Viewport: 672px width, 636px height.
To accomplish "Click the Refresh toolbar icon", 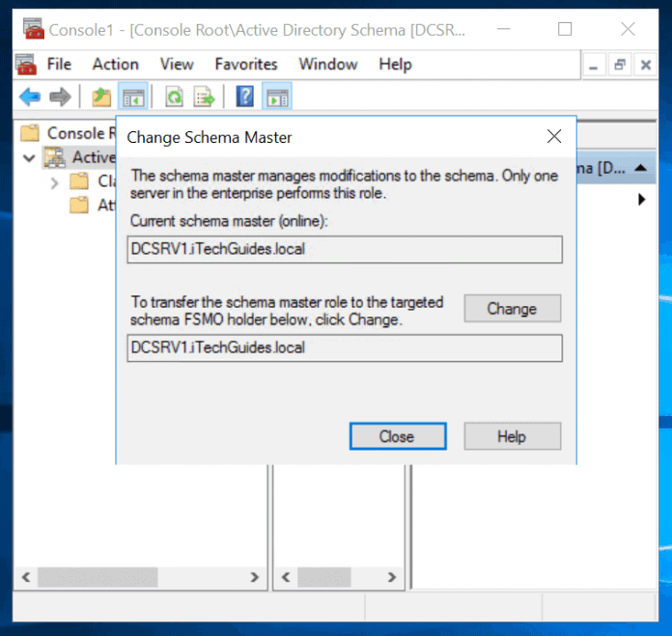I will (175, 97).
